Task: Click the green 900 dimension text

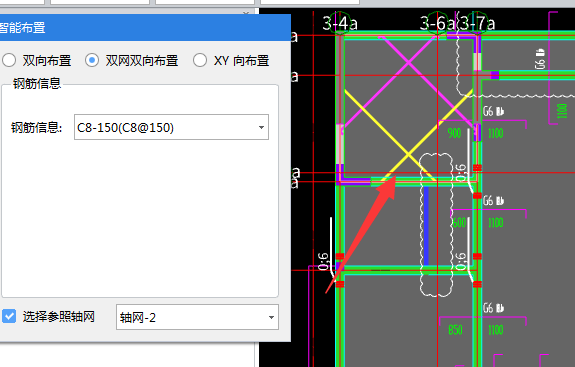Action: pos(454,133)
